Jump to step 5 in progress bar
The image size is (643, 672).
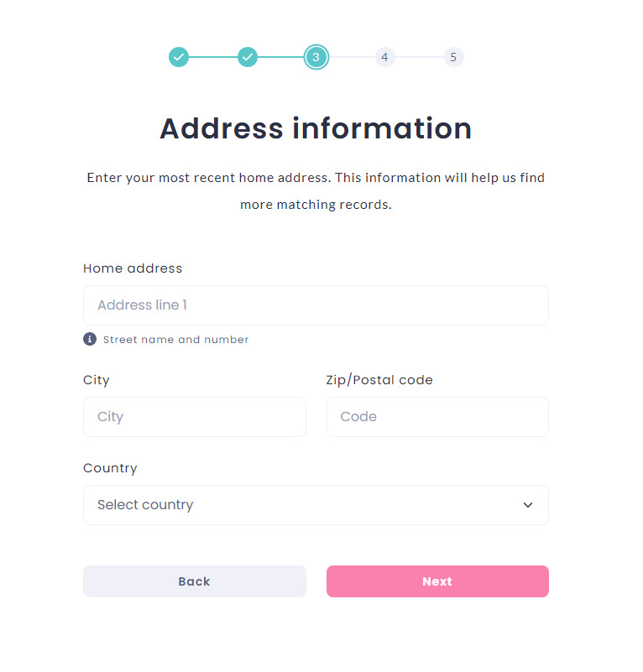pyautogui.click(x=453, y=57)
